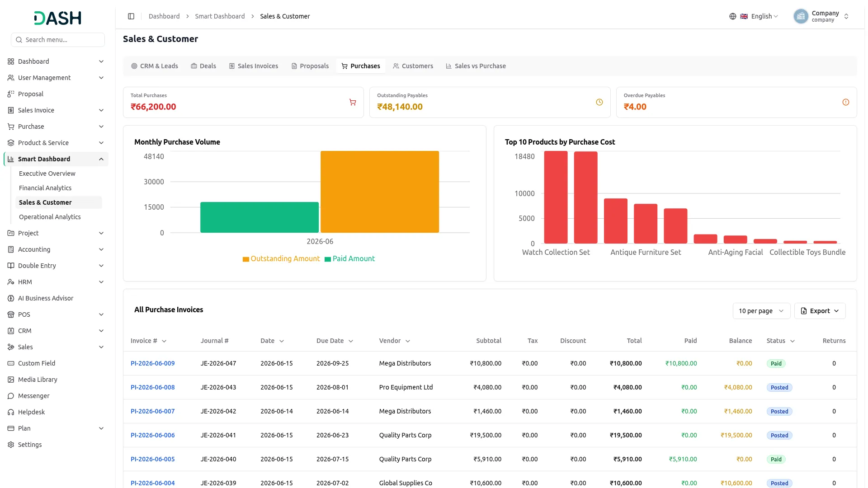Click the alert icon in Overdue Payables card
Image resolution: width=868 pixels, height=488 pixels.
pyautogui.click(x=846, y=103)
